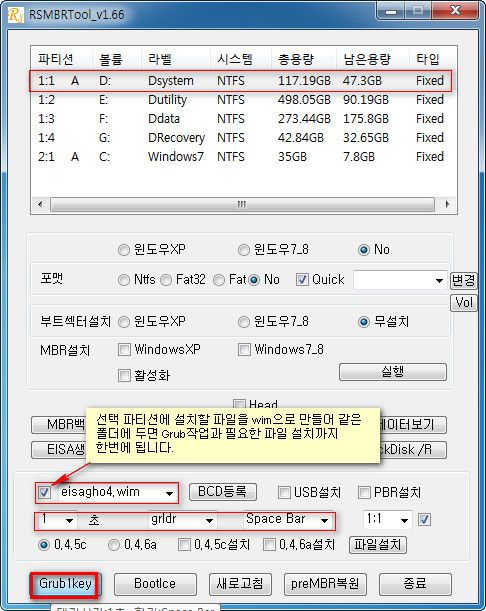Enable the PBR설치 checkbox
486x611 pixels.
[364, 493]
